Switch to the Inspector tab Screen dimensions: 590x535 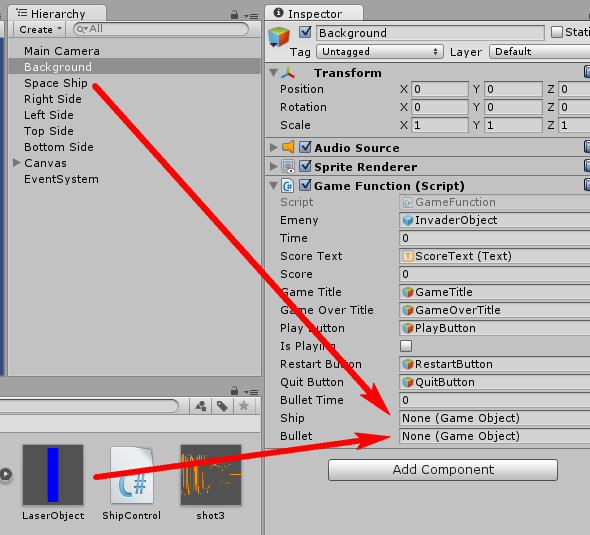point(314,14)
